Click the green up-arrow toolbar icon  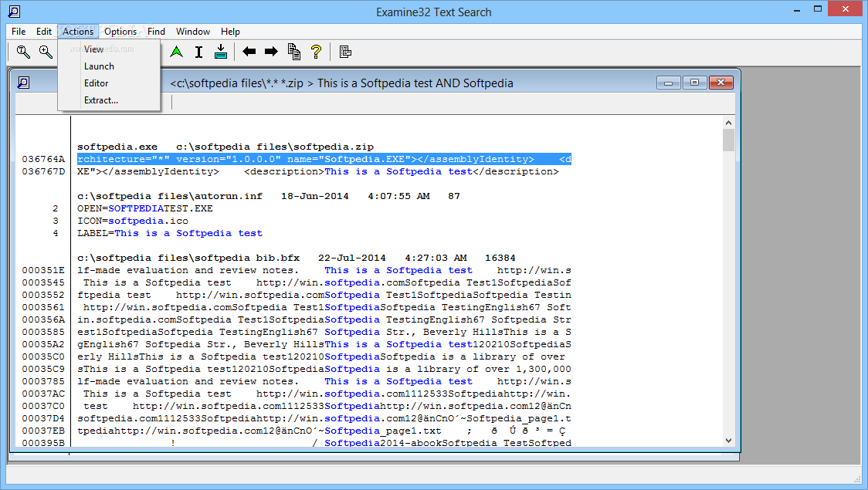(x=177, y=52)
